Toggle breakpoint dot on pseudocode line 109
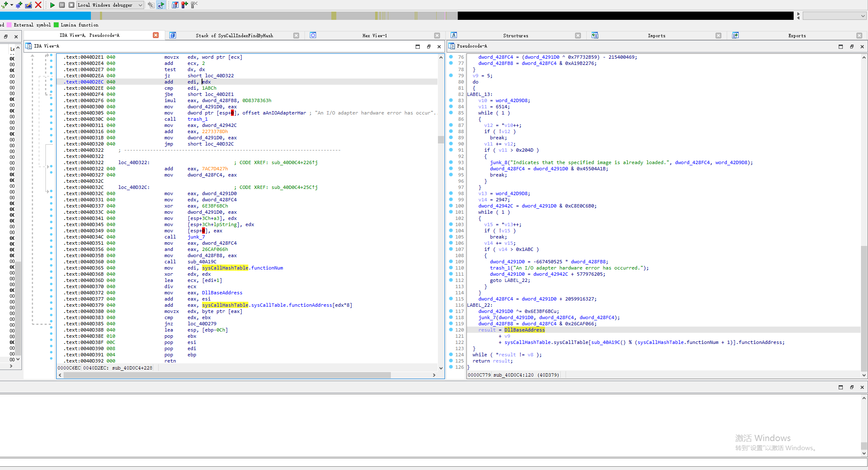The height and width of the screenshot is (470, 868). pos(451,262)
